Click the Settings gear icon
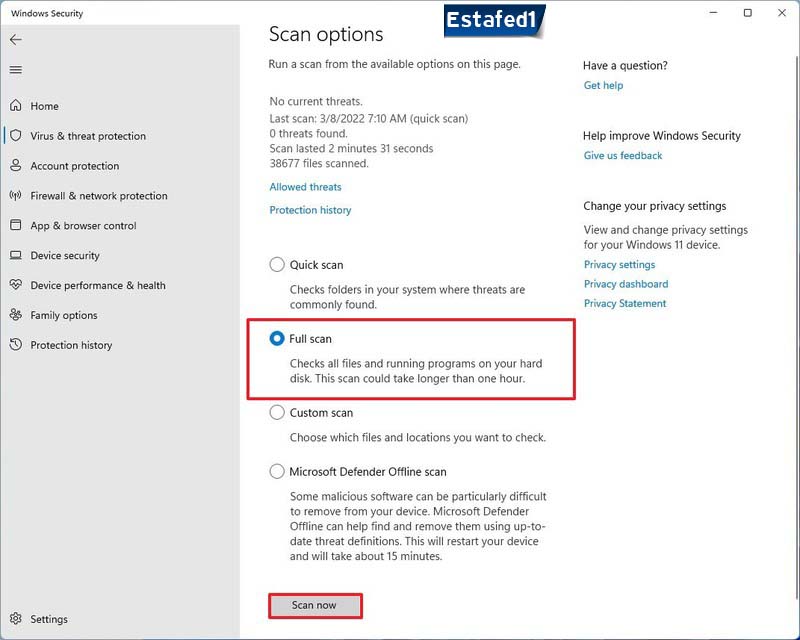Image resolution: width=800 pixels, height=640 pixels. [x=16, y=619]
